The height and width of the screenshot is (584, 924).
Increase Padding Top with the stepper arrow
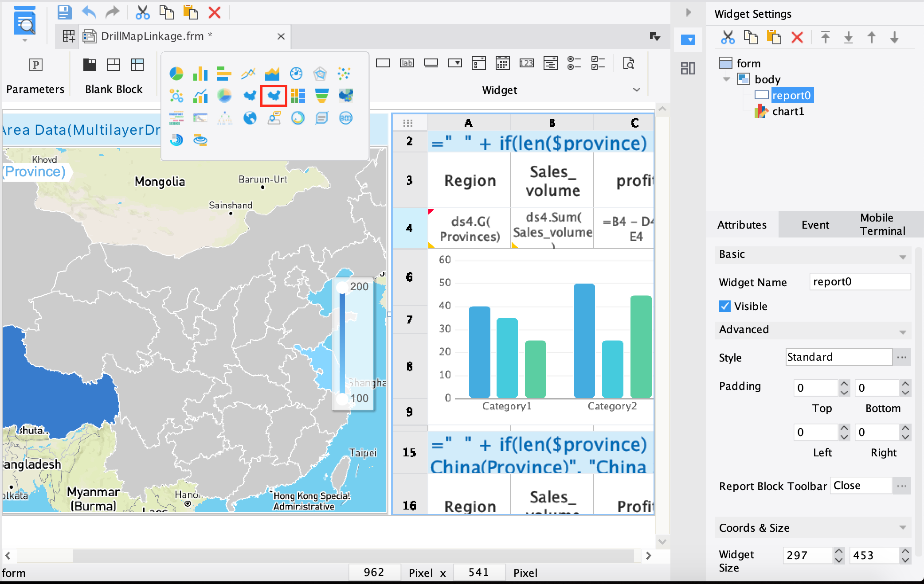[x=844, y=384]
